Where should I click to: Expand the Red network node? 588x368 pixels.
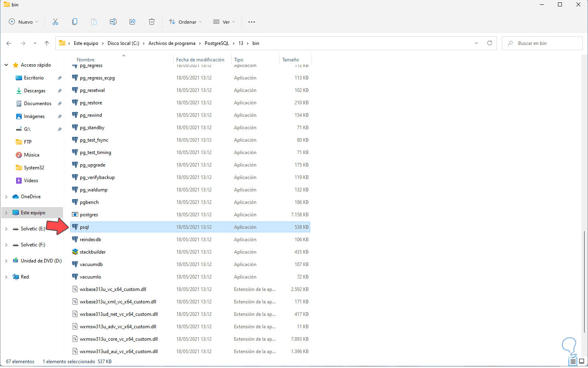pyautogui.click(x=6, y=277)
